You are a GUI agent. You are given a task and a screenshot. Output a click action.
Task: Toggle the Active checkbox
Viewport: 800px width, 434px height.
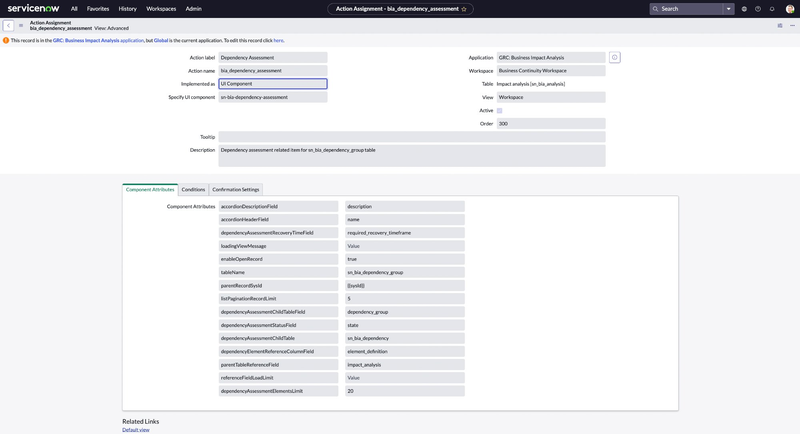(499, 110)
